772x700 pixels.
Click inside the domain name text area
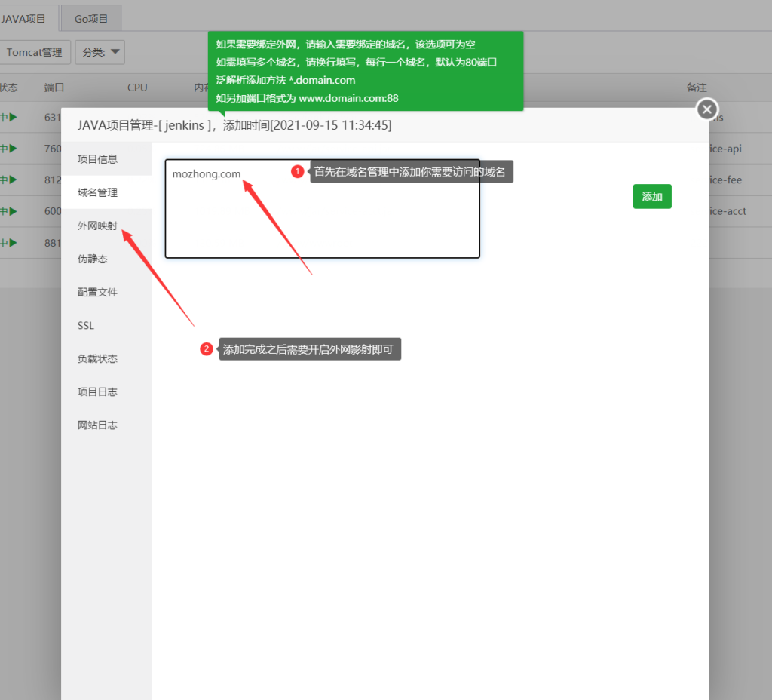point(323,208)
